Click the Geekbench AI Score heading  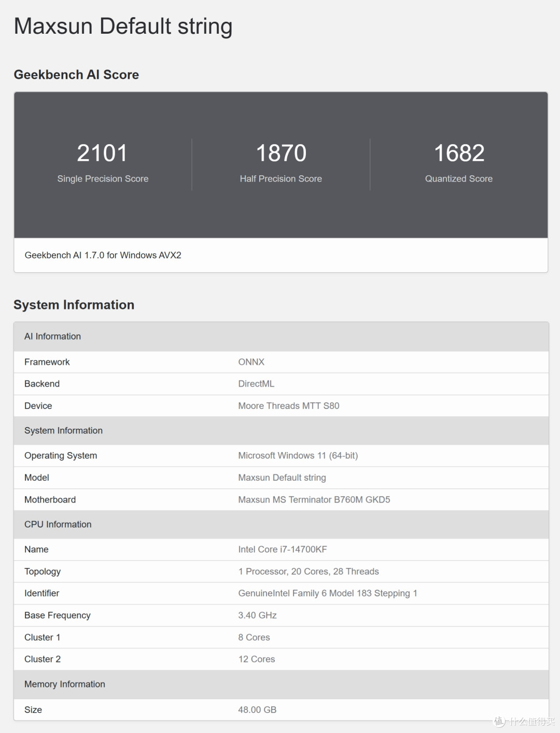[x=76, y=75]
